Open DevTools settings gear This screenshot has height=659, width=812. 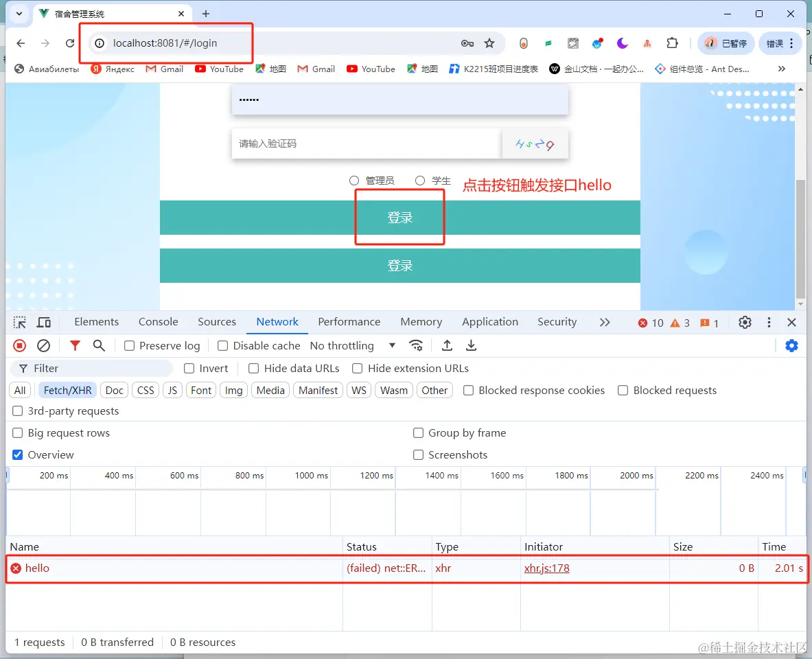click(x=745, y=322)
